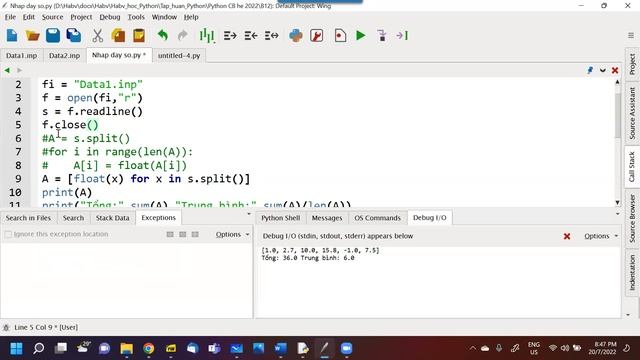This screenshot has width=640, height=360.
Task: Switch to the Data1.inp editor tab
Action: pos(22,56)
